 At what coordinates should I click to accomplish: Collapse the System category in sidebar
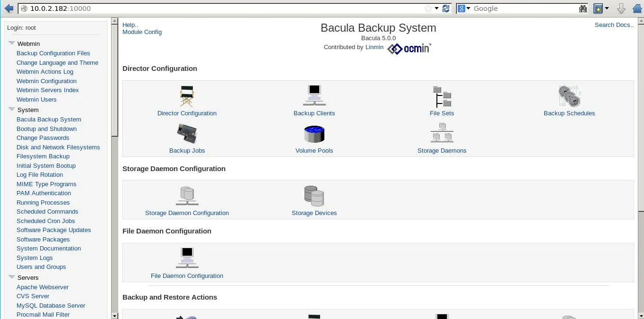12,109
